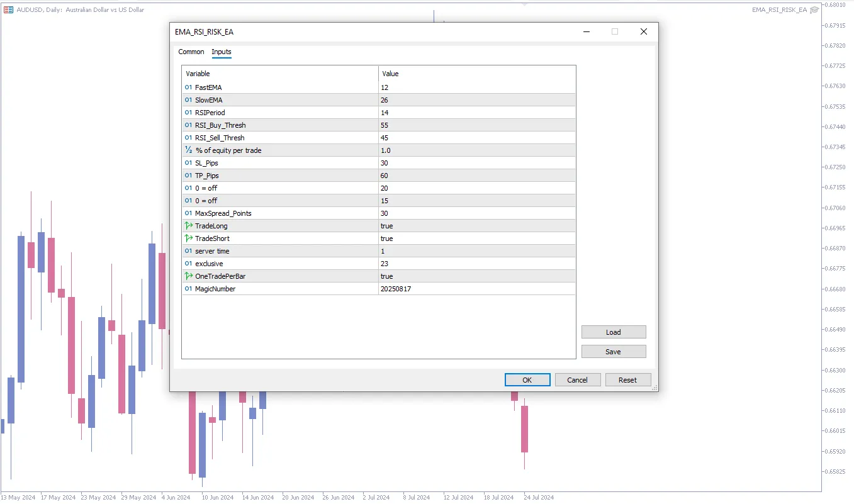
Task: Click the boolean icon beside TradeShort
Action: point(188,238)
